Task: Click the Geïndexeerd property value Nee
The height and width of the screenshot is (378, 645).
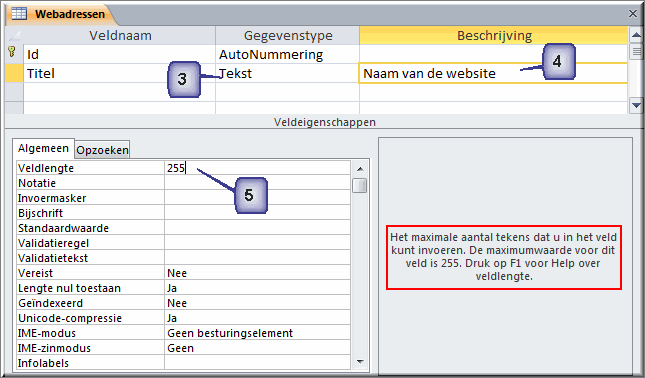Action: (258, 303)
